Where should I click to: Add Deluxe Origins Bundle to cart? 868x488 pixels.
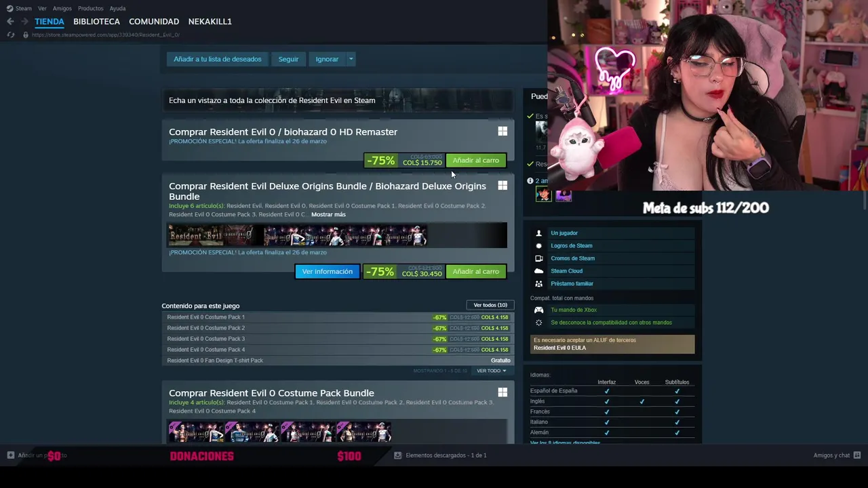pos(475,272)
